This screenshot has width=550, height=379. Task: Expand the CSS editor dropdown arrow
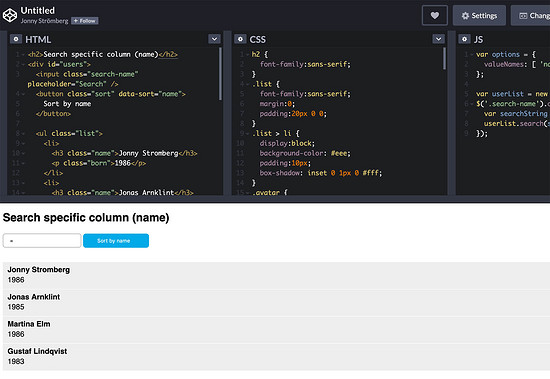[438, 39]
